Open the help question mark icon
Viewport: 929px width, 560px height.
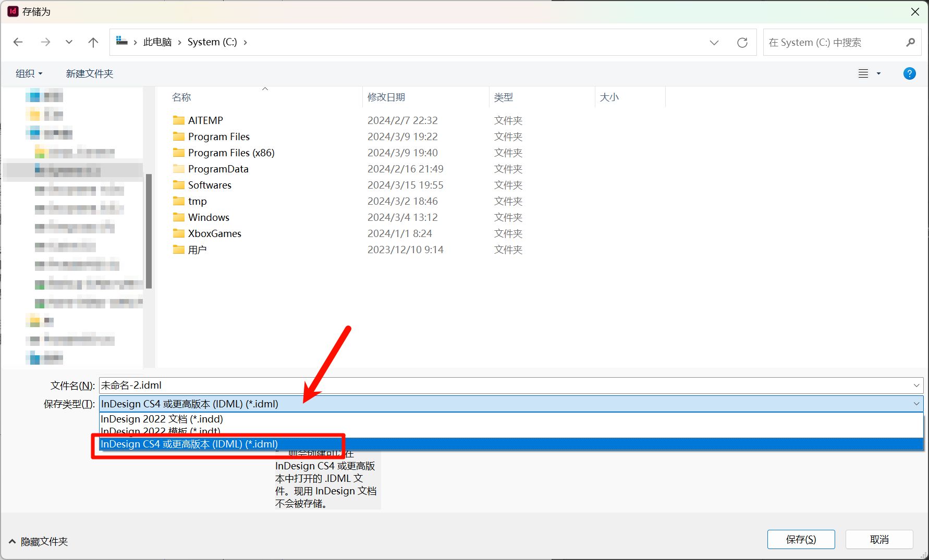click(x=909, y=73)
